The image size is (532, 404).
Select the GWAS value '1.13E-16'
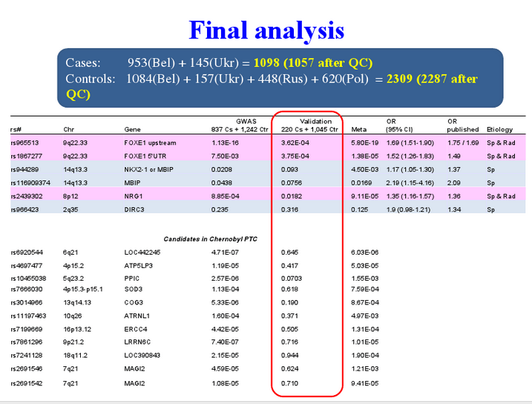tap(225, 143)
